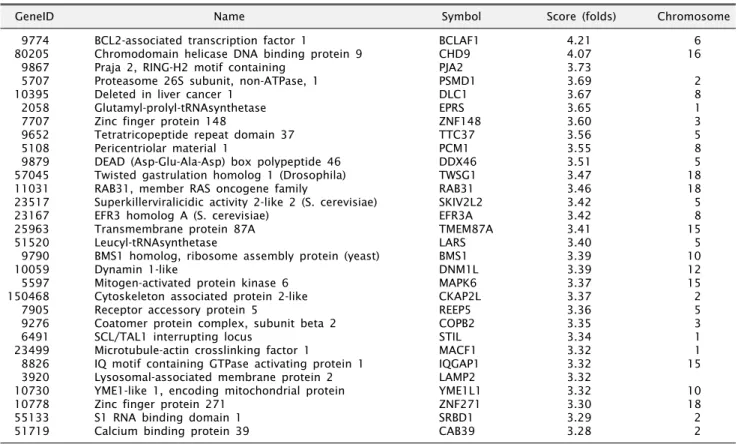Click the symbol SRBD1
Image resolution: width=741 pixels, height=444 pixels.
point(456,418)
